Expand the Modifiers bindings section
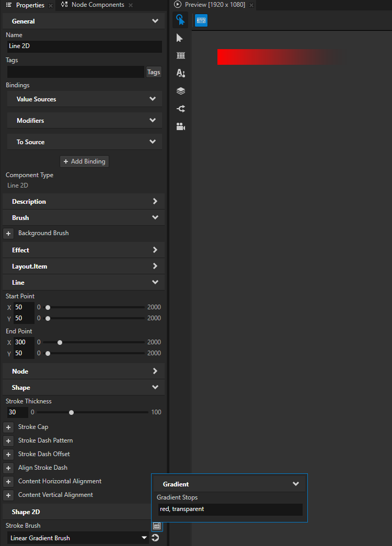Image resolution: width=392 pixels, height=546 pixels. pyautogui.click(x=84, y=120)
